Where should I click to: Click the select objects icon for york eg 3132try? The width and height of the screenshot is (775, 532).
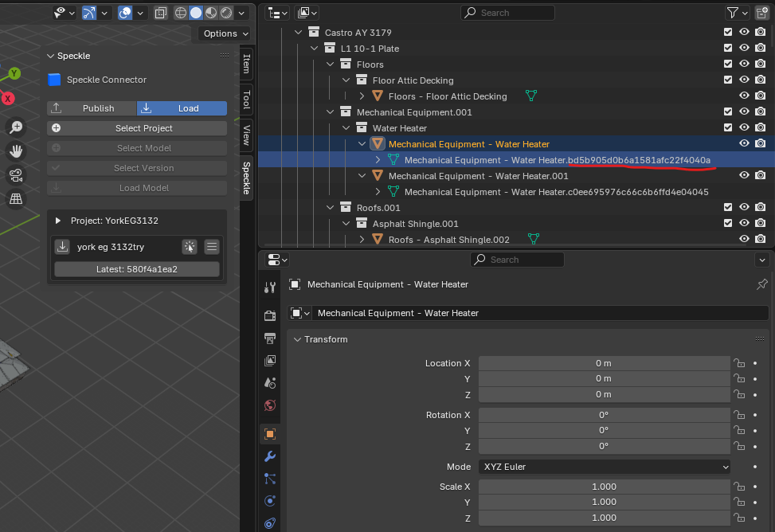pos(190,246)
